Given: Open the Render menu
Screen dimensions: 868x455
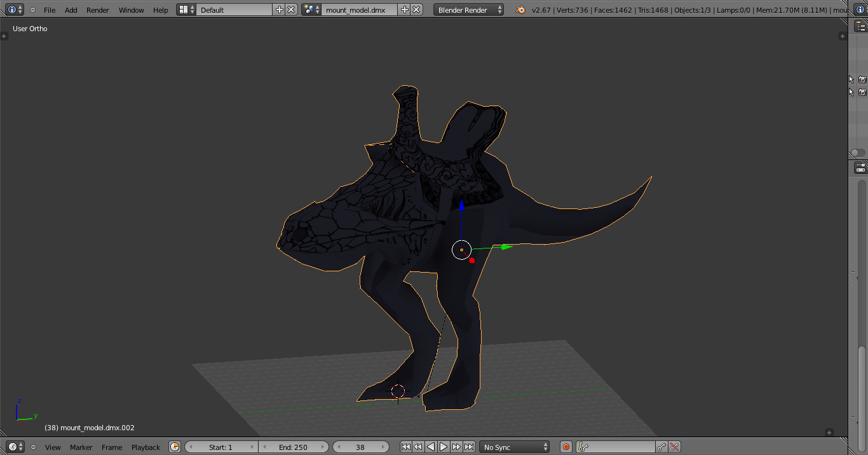Looking at the screenshot, I should point(98,10).
